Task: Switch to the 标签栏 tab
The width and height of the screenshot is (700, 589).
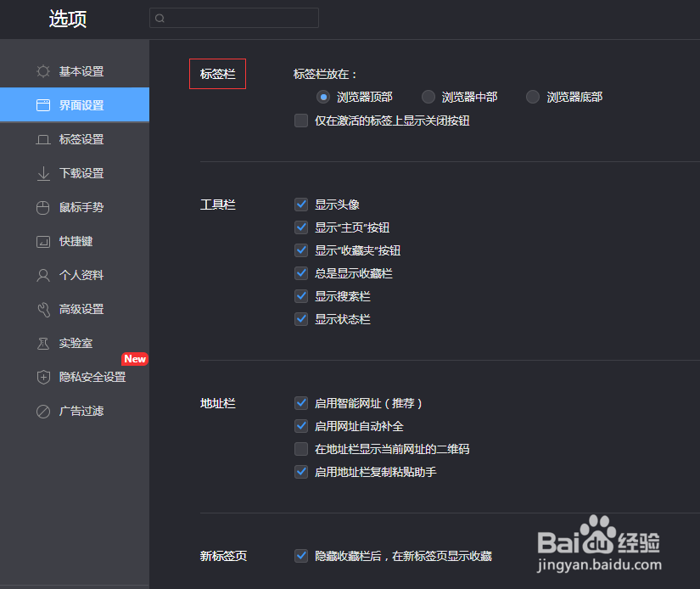Action: [x=217, y=74]
